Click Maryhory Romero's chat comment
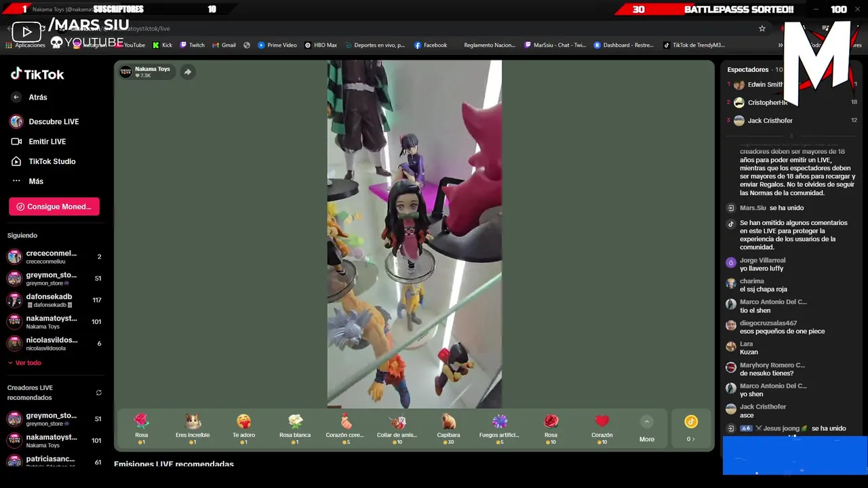This screenshot has width=868, height=488. [767, 373]
